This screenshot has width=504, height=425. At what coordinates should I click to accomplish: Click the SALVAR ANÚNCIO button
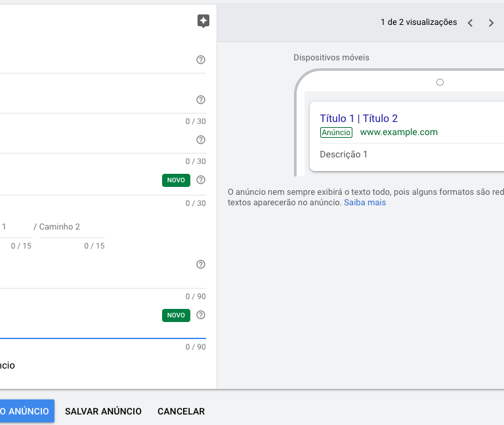[103, 411]
